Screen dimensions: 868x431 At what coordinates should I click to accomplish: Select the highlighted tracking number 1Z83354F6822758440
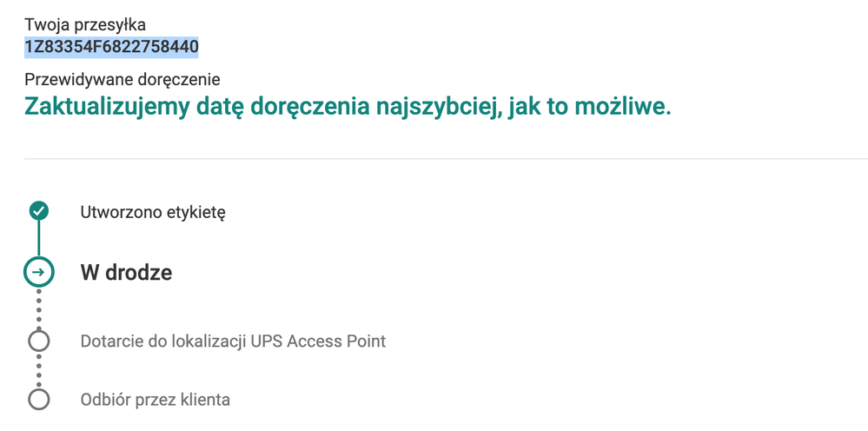coord(111,46)
